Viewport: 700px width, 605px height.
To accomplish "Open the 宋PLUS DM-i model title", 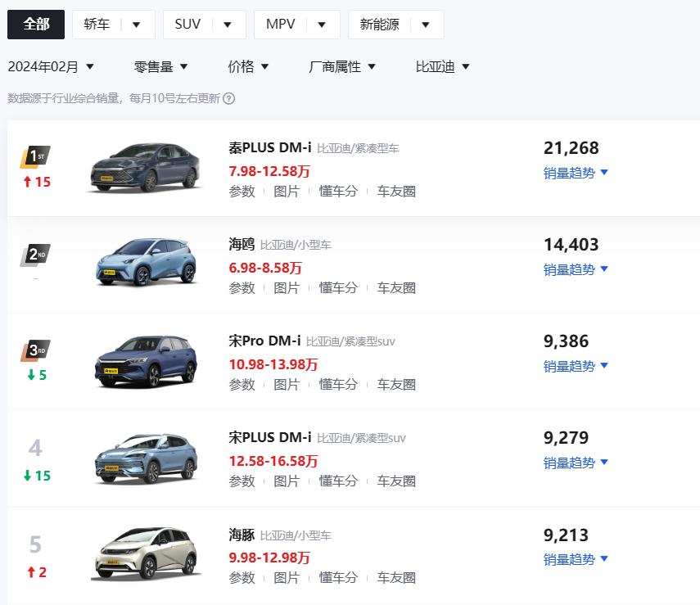I will pos(269,437).
